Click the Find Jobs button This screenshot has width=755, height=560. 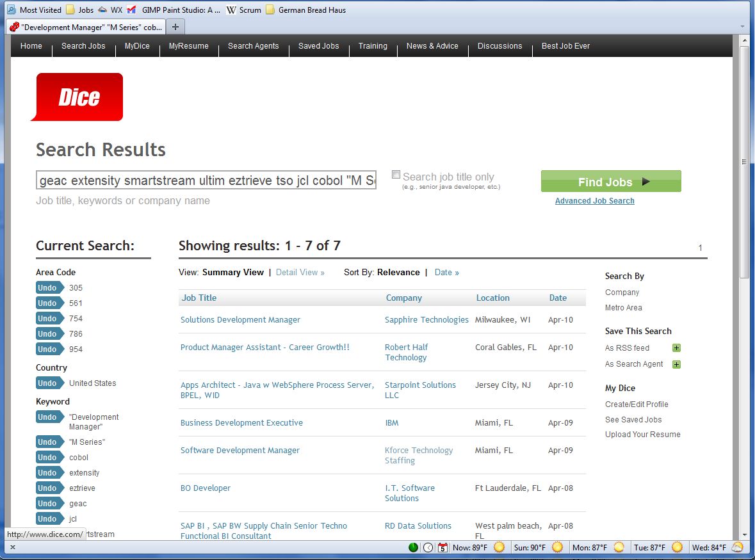611,181
